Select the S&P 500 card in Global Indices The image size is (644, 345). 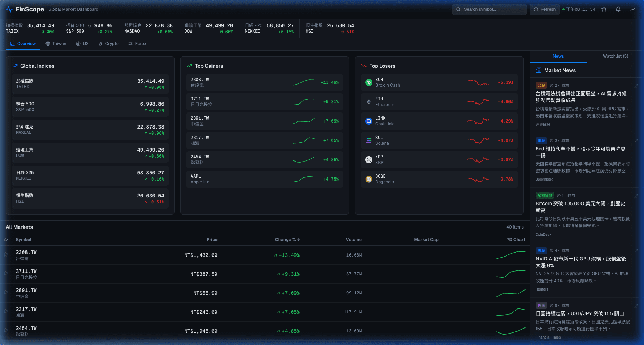tap(90, 107)
